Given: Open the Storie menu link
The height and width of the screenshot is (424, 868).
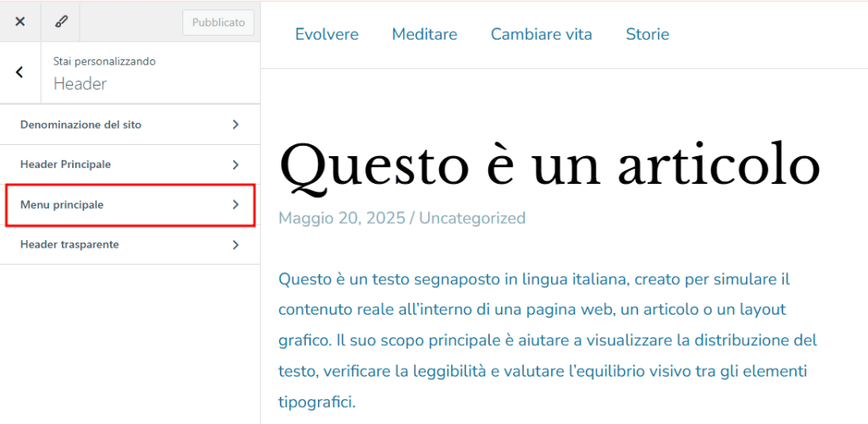Looking at the screenshot, I should pyautogui.click(x=648, y=34).
